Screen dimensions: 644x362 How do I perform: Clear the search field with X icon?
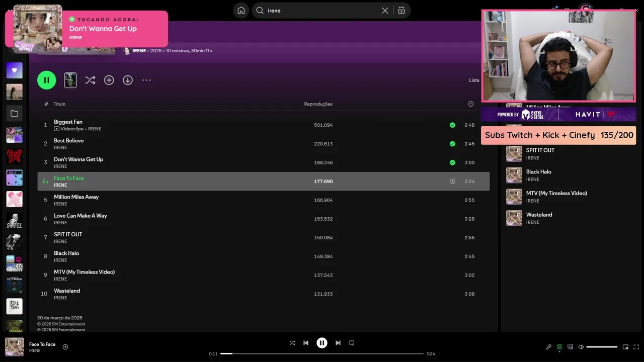(x=385, y=11)
